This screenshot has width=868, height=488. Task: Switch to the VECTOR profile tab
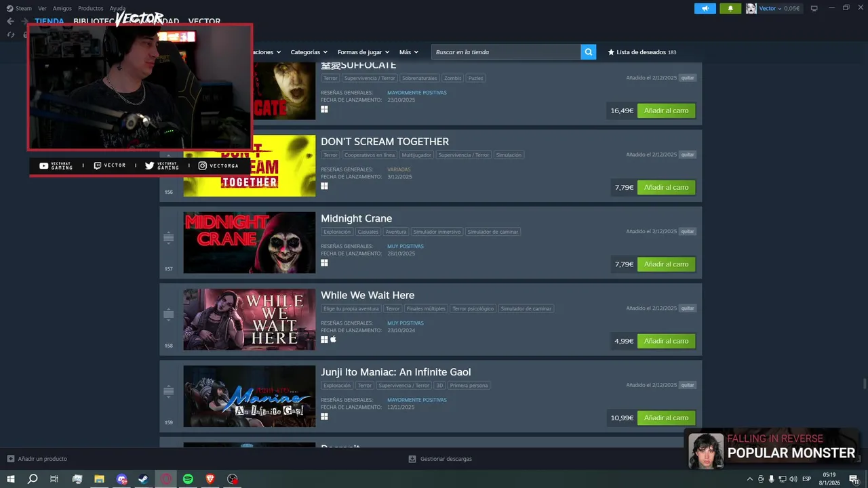tap(204, 21)
